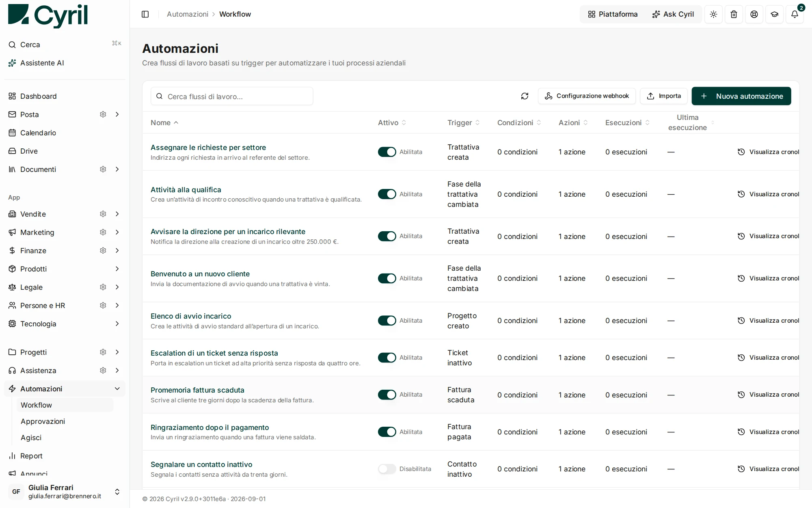Viewport: 812px width, 508px height.
Task: Focus the Cerca flussi di lavoro field
Action: coord(232,96)
